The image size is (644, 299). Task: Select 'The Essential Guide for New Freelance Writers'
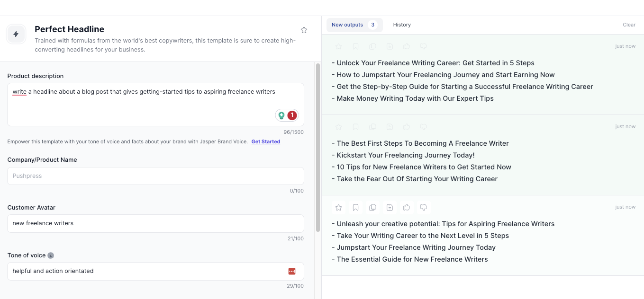point(410,259)
